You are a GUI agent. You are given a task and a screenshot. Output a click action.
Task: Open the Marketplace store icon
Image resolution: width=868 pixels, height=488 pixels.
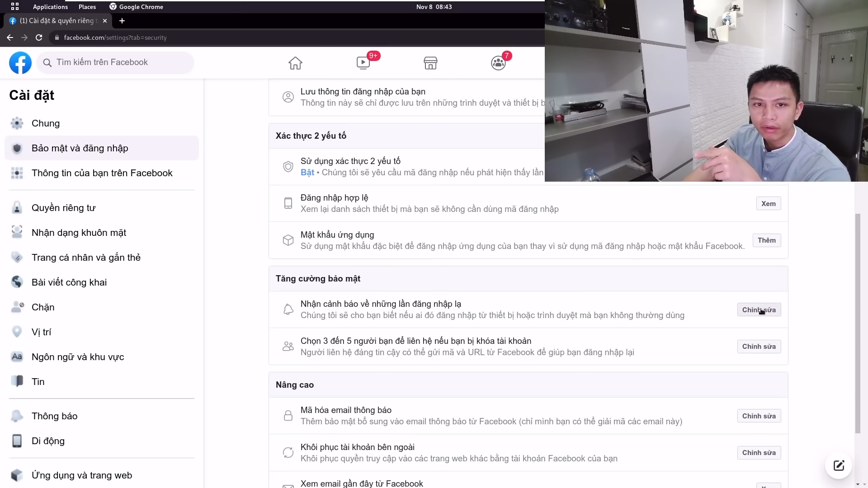[430, 63]
